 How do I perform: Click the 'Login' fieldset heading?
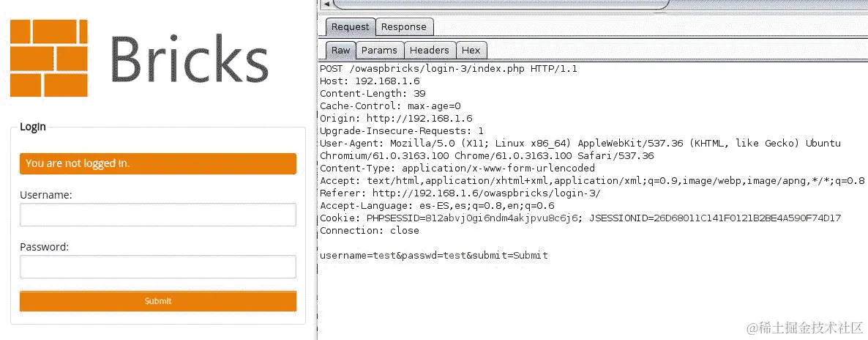click(x=33, y=127)
